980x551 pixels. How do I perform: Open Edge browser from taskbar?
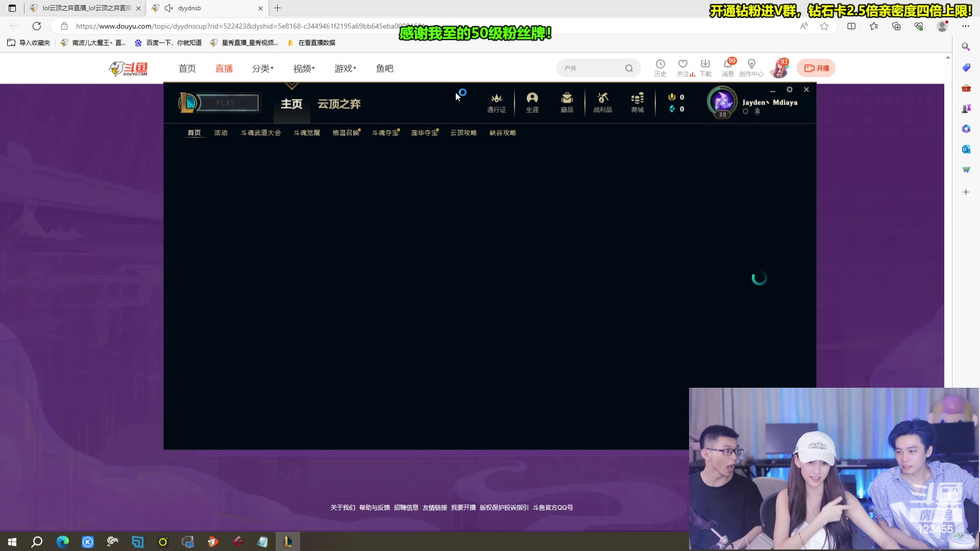click(62, 542)
